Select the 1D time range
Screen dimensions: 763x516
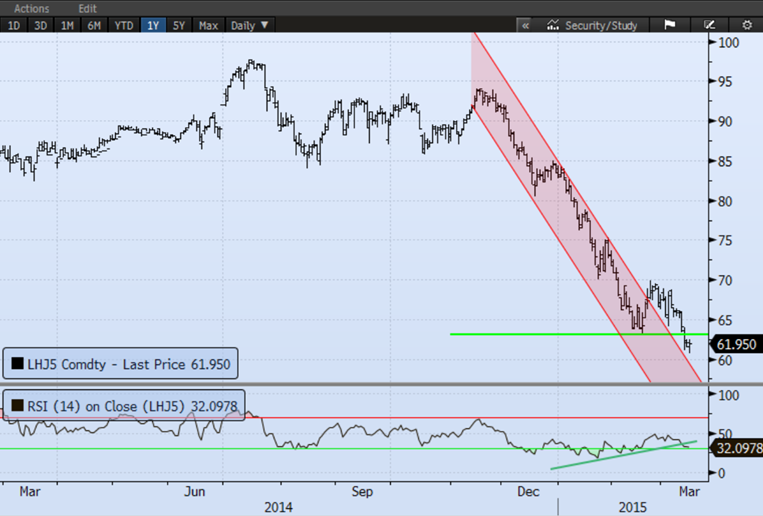[x=13, y=25]
